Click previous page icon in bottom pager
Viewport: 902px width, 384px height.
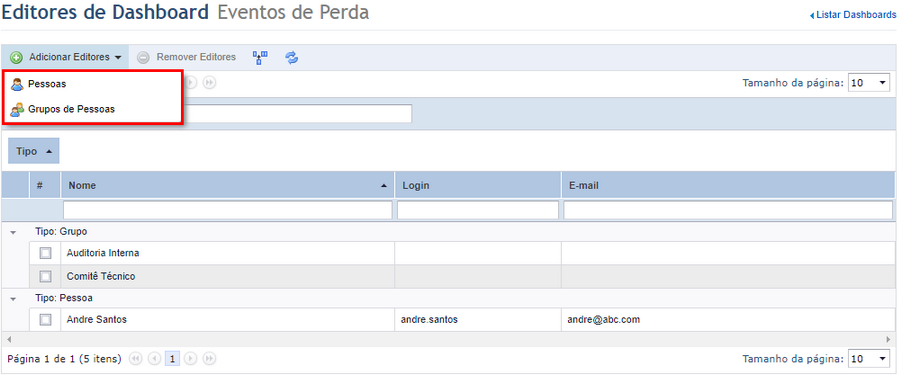154,359
